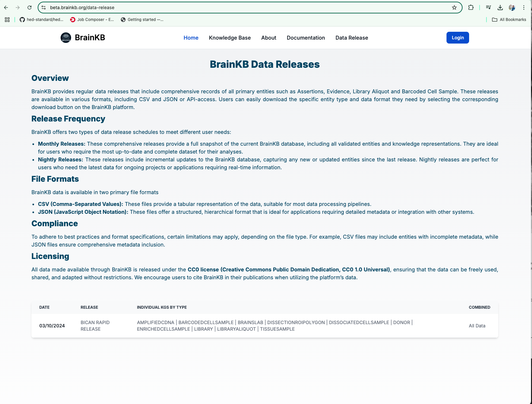Open the hed-standard GitHub bookmark

click(x=42, y=20)
